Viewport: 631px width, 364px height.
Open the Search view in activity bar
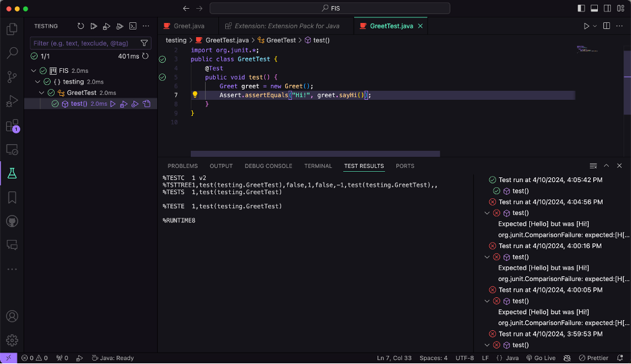pyautogui.click(x=12, y=53)
